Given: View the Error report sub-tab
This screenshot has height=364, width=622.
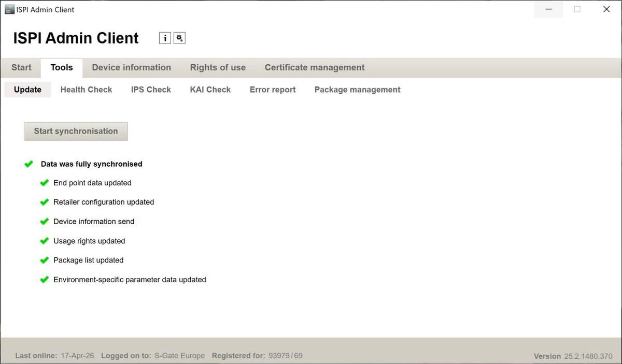Looking at the screenshot, I should pyautogui.click(x=272, y=90).
